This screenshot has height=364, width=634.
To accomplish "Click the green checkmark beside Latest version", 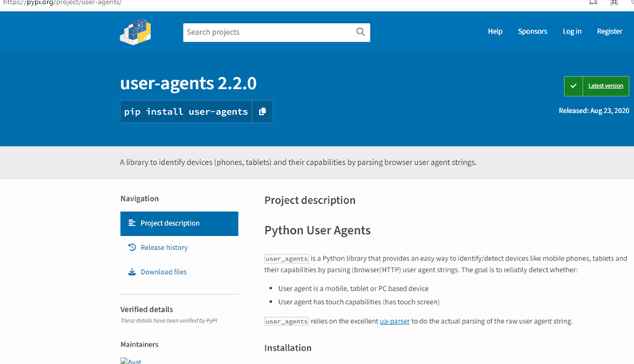I will [573, 86].
